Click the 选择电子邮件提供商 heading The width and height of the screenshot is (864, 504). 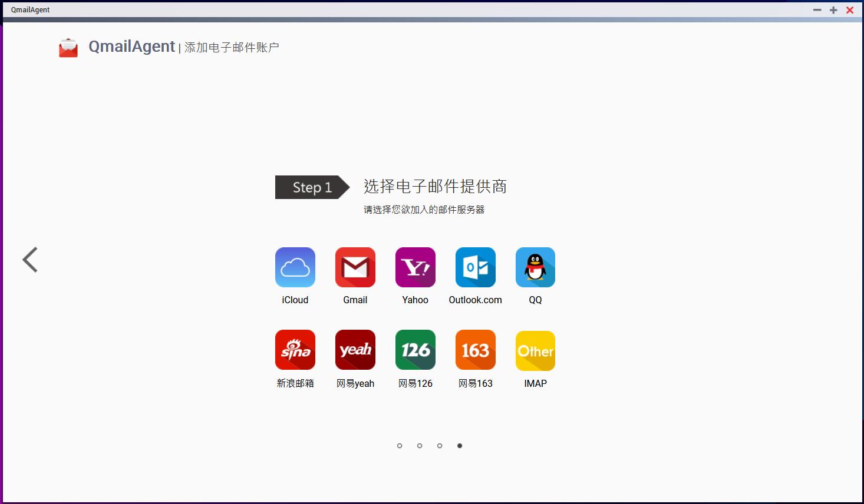coord(436,187)
